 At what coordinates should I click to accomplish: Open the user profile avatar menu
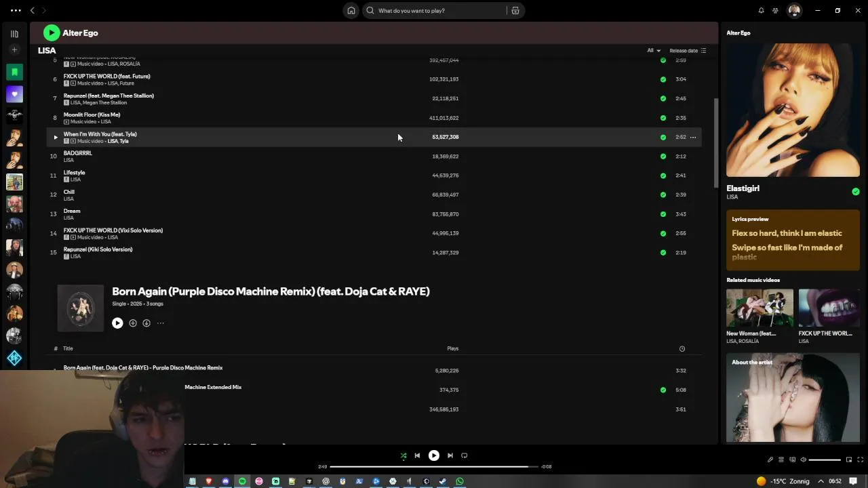point(795,10)
